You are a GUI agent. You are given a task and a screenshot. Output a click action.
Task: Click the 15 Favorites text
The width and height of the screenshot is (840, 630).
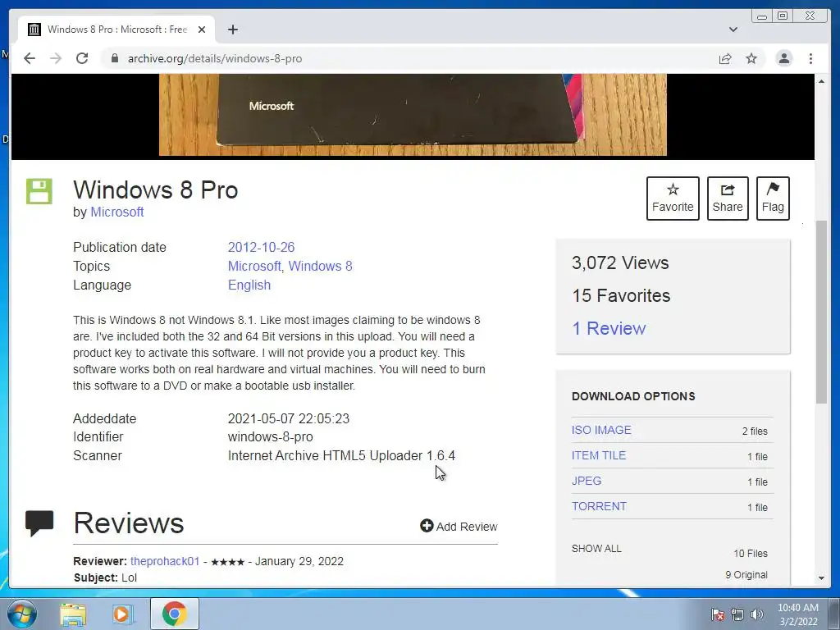(621, 295)
